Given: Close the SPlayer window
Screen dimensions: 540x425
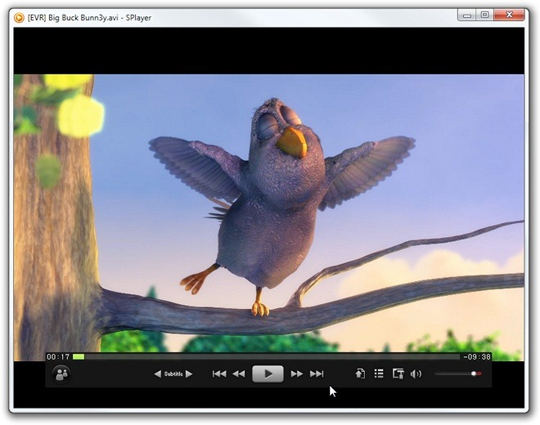Looking at the screenshot, I should click(x=509, y=15).
